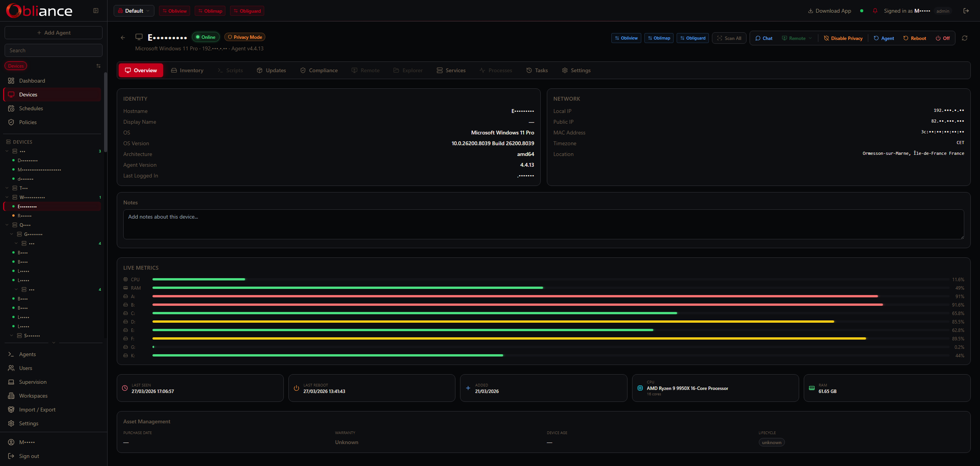Switch to the Inventory tab
The width and height of the screenshot is (980, 466).
(x=187, y=70)
